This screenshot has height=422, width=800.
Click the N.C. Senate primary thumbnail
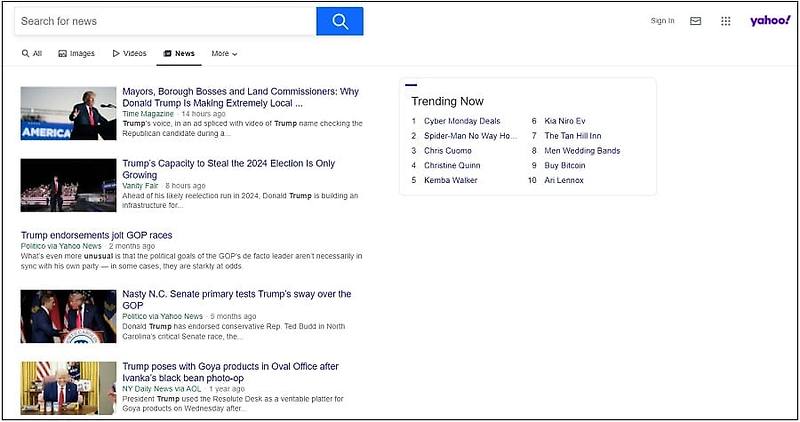point(68,316)
